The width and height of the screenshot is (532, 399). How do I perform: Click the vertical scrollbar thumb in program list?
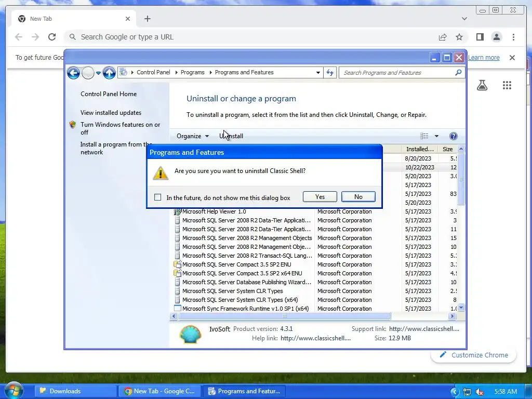461,179
